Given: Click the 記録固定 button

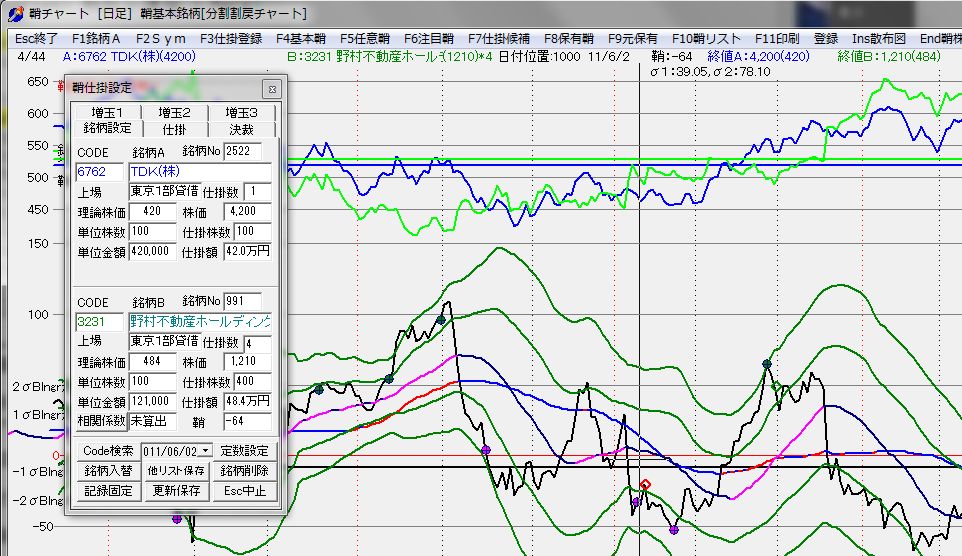Looking at the screenshot, I should (x=108, y=491).
